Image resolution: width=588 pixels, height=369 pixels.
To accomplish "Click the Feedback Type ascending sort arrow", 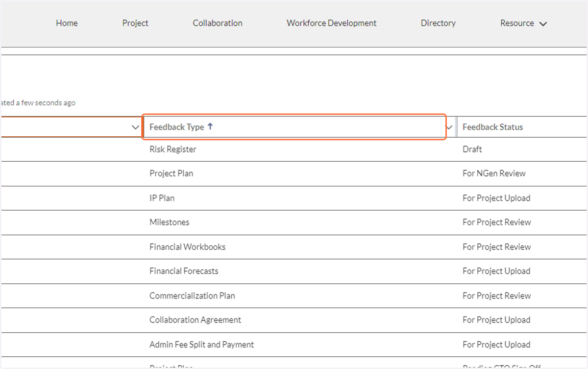I will pyautogui.click(x=210, y=126).
